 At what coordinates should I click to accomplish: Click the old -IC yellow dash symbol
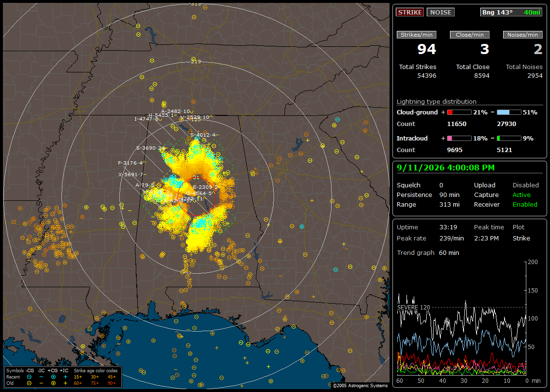pyautogui.click(x=41, y=383)
